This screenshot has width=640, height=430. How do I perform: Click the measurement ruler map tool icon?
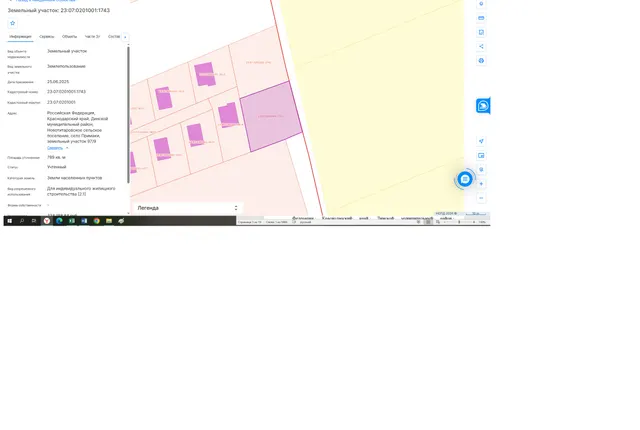[481, 18]
